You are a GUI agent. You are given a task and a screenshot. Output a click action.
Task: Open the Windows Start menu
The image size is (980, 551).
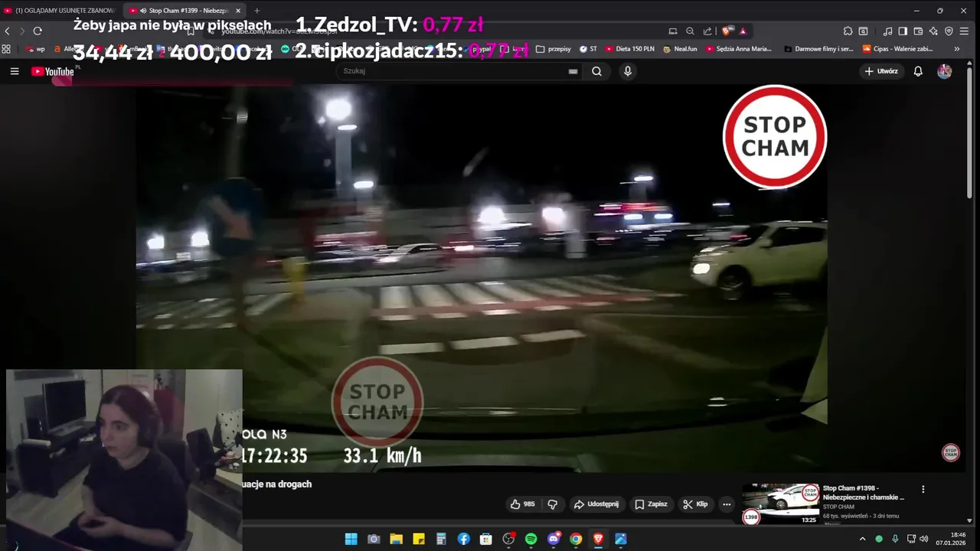[x=351, y=539]
